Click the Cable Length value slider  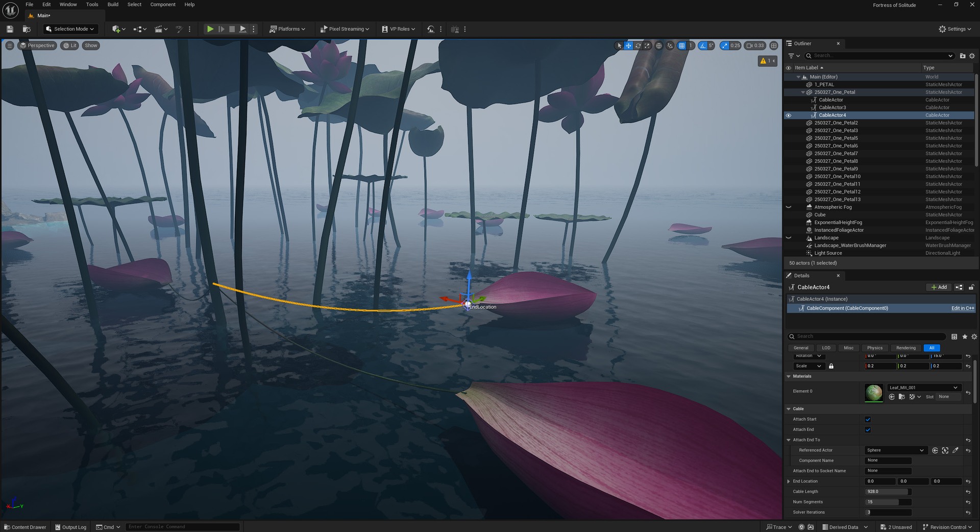888,492
